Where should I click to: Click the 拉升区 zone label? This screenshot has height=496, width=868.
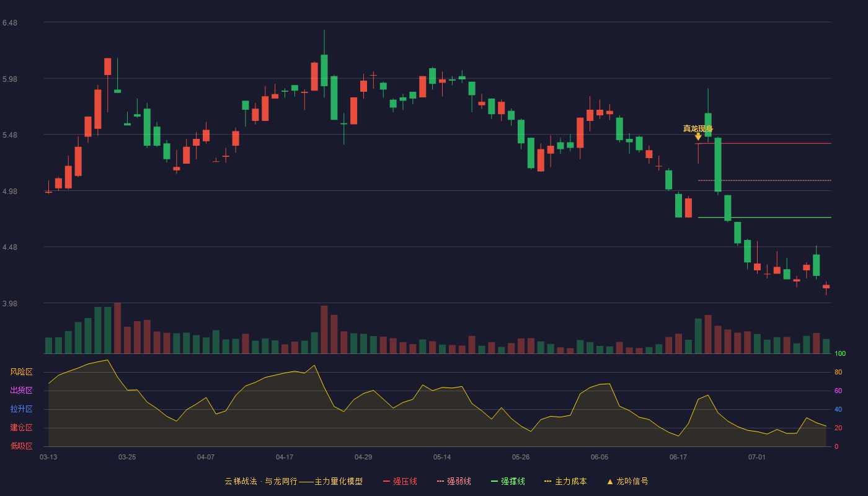click(21, 409)
